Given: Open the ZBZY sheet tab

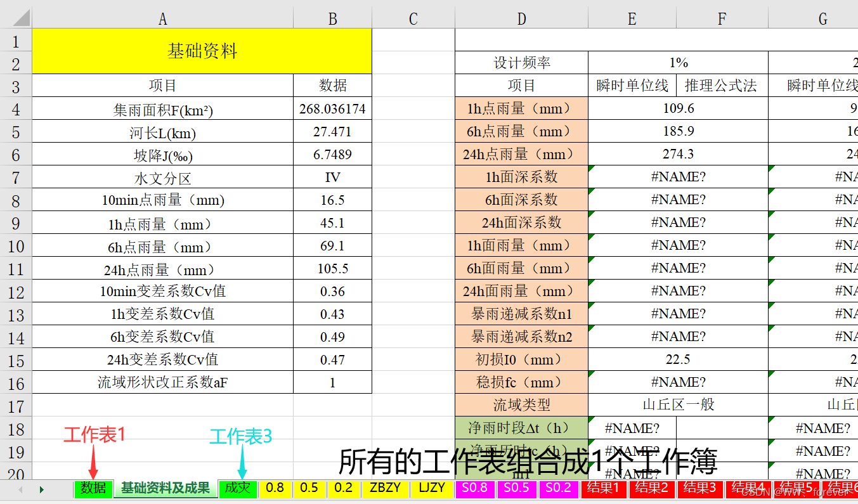Looking at the screenshot, I should (386, 489).
